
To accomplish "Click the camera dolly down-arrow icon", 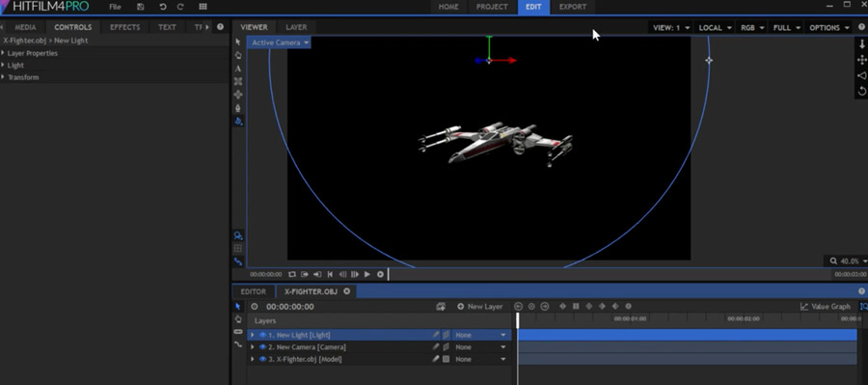I will pos(861,44).
